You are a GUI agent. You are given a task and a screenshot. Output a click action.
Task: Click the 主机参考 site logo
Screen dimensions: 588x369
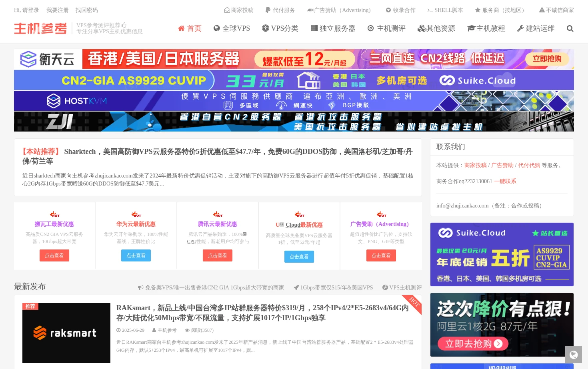[40, 28]
